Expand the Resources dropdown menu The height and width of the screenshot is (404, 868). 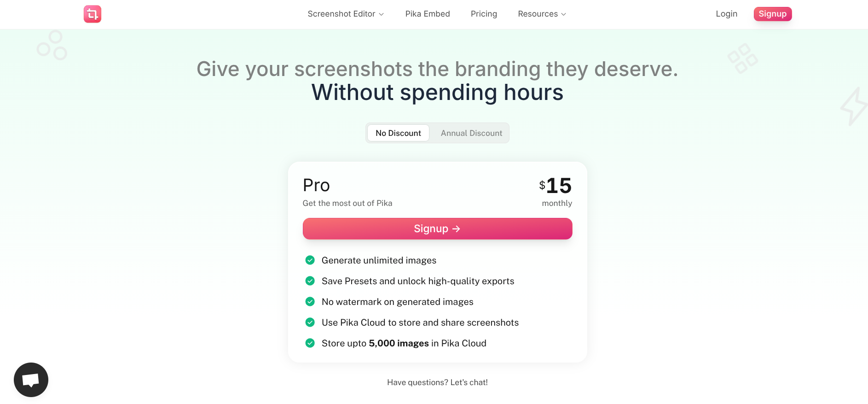[542, 14]
